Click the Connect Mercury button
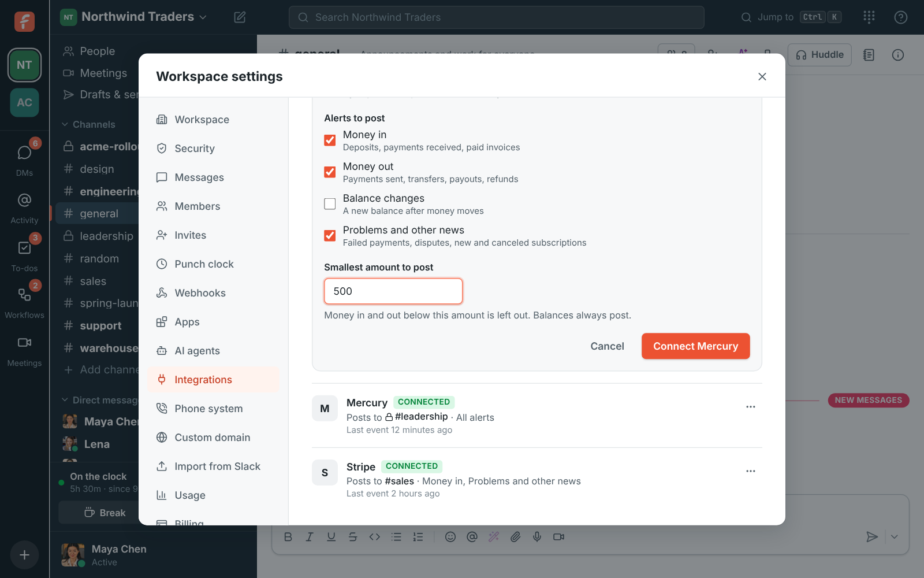Image resolution: width=924 pixels, height=578 pixels. 695,346
